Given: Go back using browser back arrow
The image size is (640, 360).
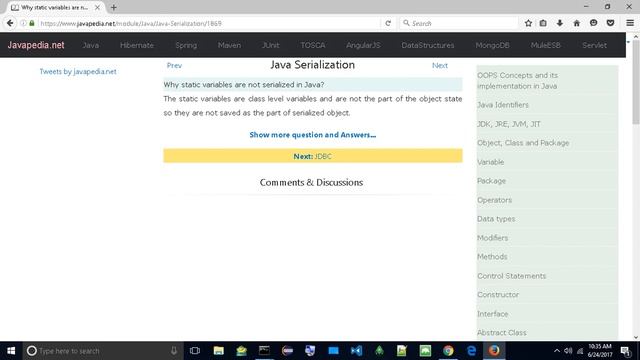Looking at the screenshot, I should point(10,23).
